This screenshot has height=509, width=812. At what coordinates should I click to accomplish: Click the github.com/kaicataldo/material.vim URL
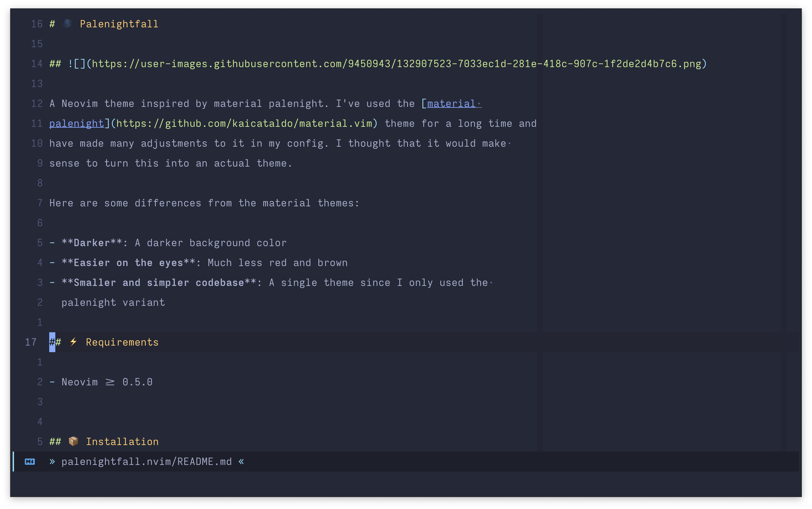[245, 124]
